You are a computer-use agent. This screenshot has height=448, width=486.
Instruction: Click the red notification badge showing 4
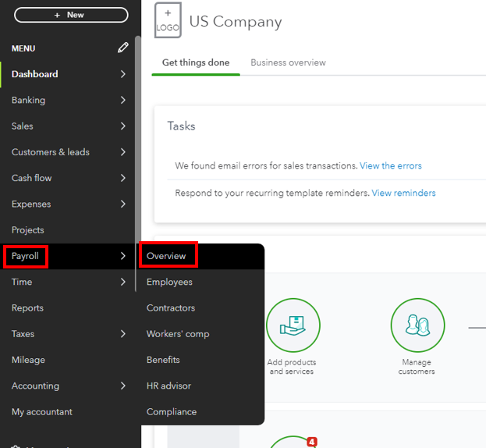point(312,442)
